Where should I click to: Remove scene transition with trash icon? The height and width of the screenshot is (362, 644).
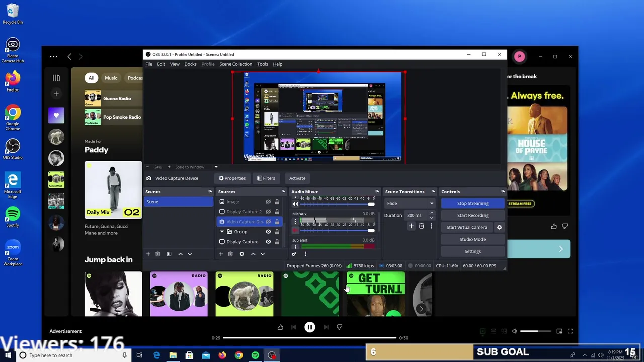click(x=422, y=226)
